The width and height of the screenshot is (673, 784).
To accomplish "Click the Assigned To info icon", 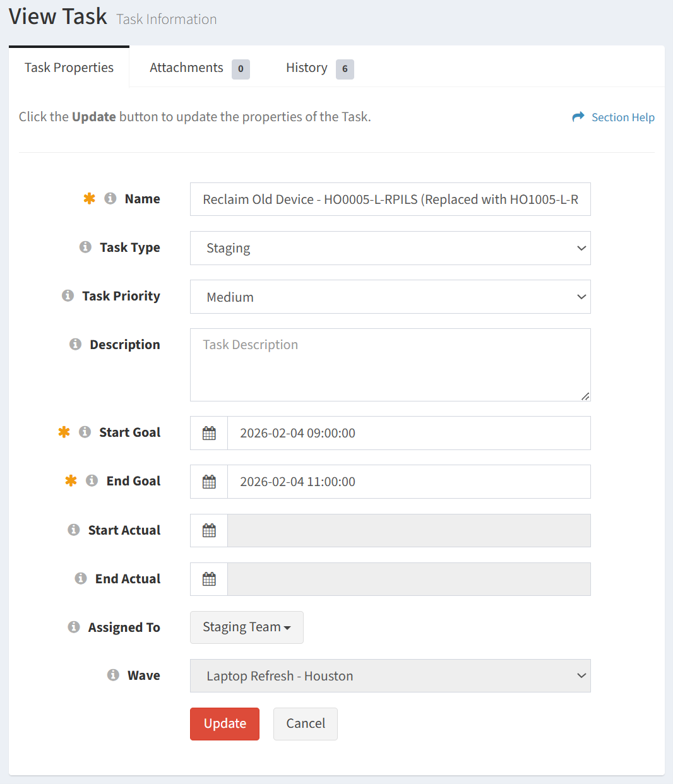I will click(74, 627).
